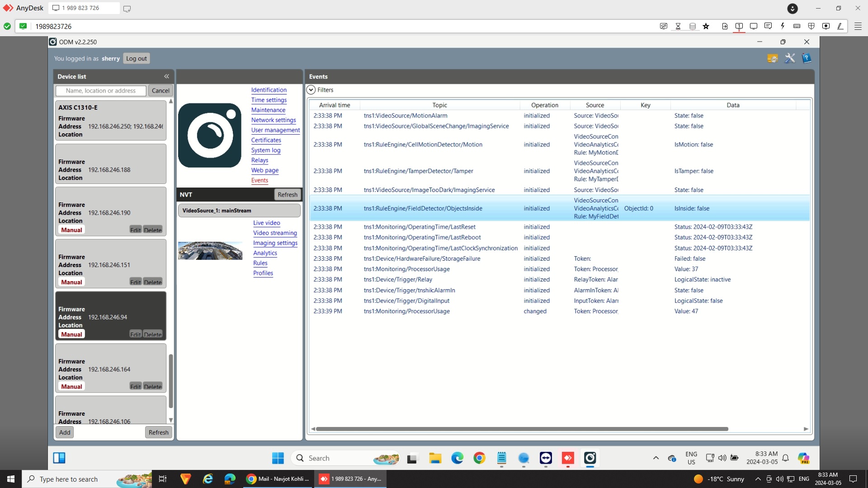This screenshot has width=868, height=488.
Task: Focus the device name search field
Action: coord(101,91)
